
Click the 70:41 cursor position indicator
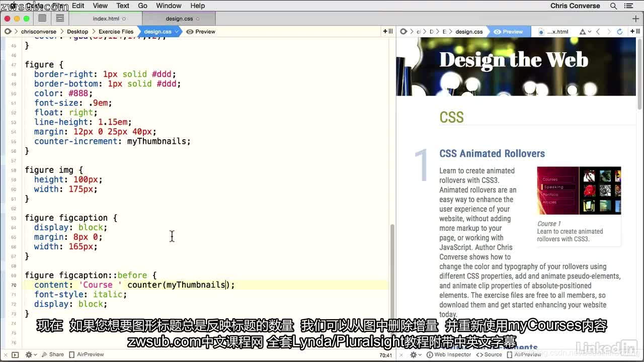pos(385,355)
